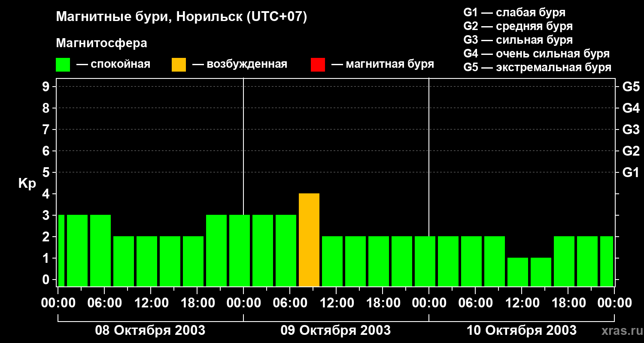Click the green 'спокойная' legend swatch
The image size is (644, 343).
point(63,65)
